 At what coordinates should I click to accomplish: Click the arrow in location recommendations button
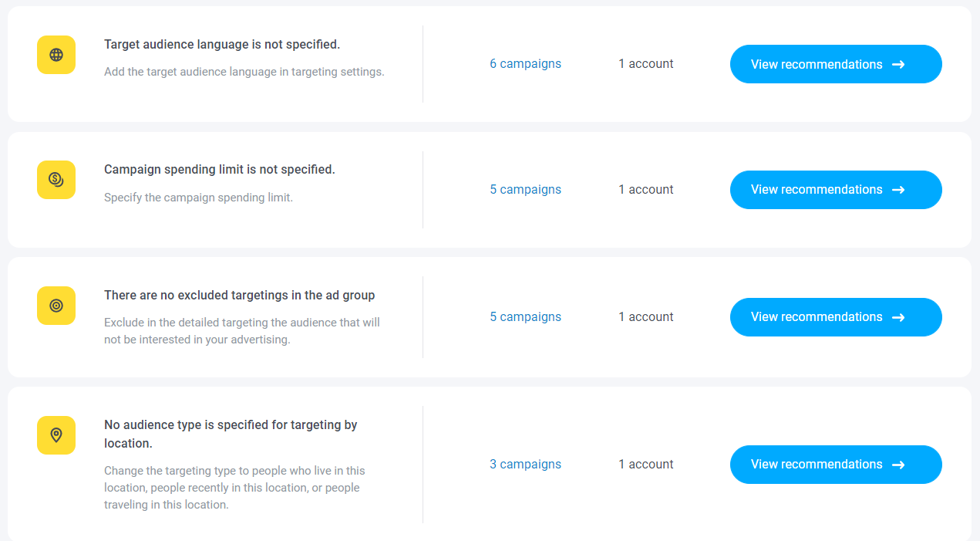click(898, 465)
